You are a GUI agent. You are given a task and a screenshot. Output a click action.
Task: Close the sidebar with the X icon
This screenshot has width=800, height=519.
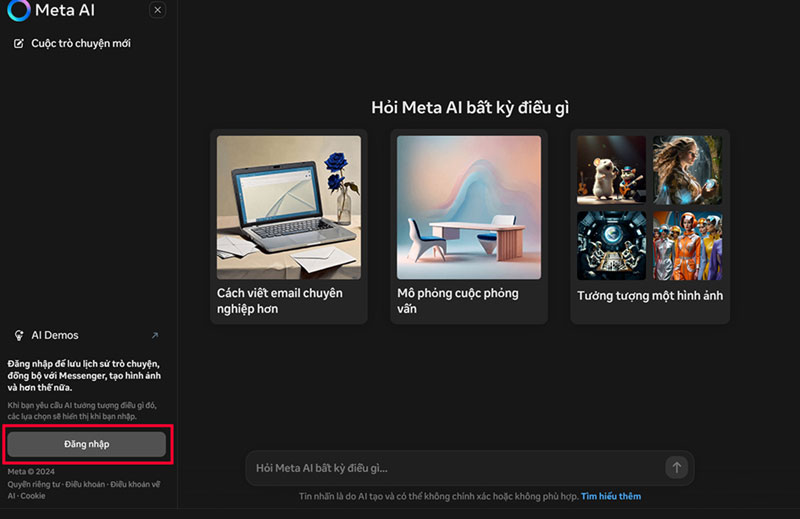[157, 10]
